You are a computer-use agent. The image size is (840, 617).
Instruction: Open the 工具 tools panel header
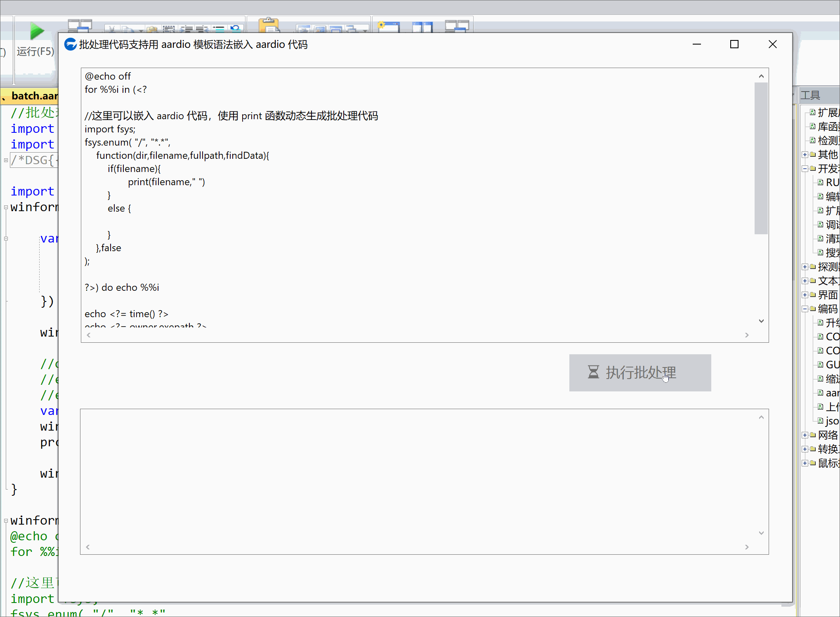pyautogui.click(x=810, y=95)
